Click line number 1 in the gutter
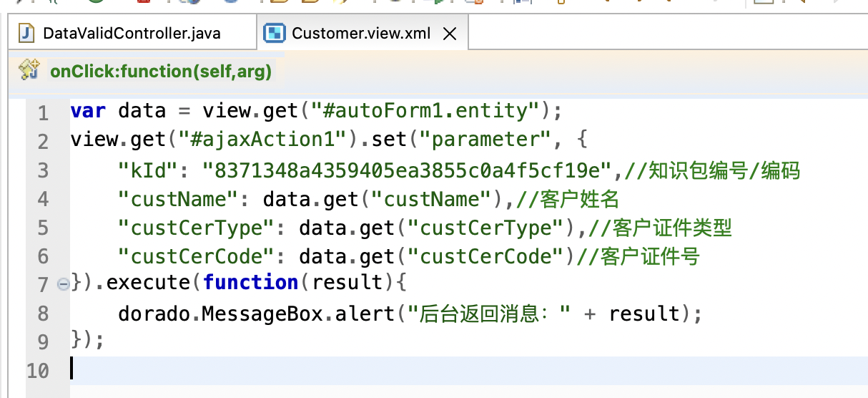The height and width of the screenshot is (398, 868). 43,113
